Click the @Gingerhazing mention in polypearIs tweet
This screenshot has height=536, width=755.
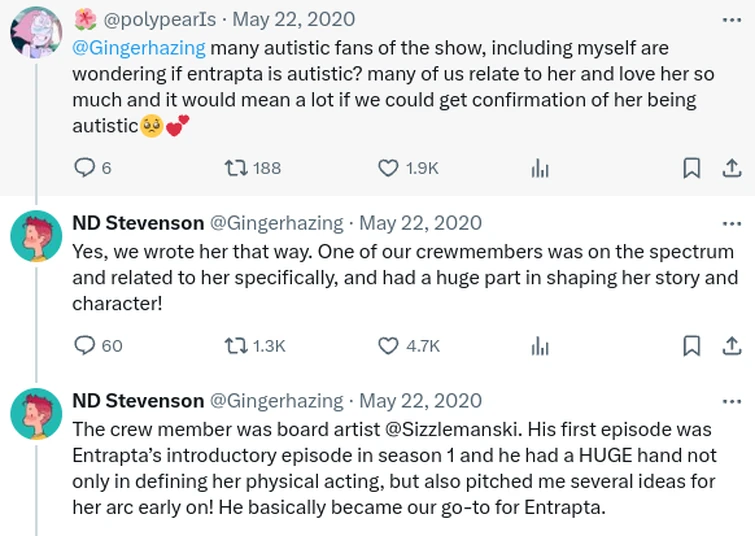[x=138, y=48]
